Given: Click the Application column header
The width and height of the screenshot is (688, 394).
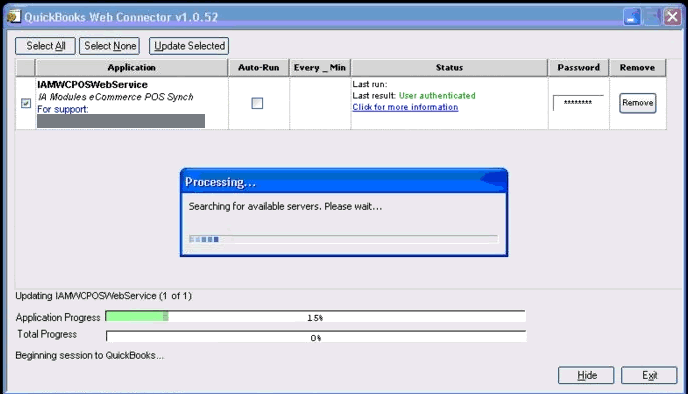Looking at the screenshot, I should tap(132, 68).
